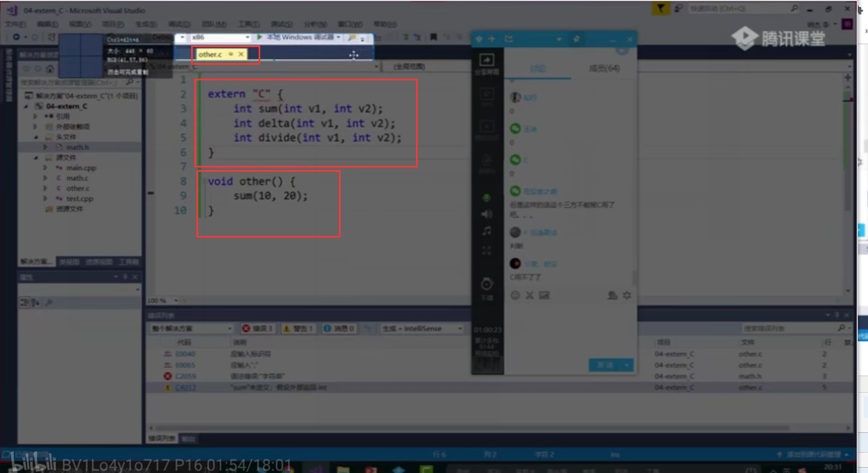868x473 pixels.
Task: Open error code E0065 link
Action: [x=185, y=365]
